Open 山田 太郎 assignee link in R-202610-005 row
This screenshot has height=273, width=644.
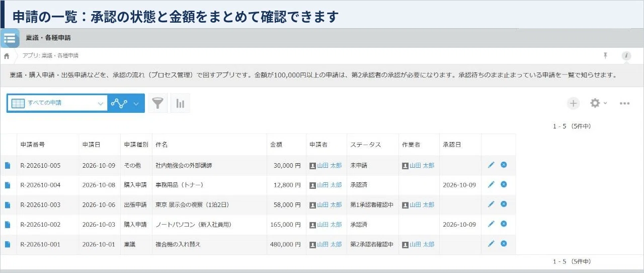point(422,165)
